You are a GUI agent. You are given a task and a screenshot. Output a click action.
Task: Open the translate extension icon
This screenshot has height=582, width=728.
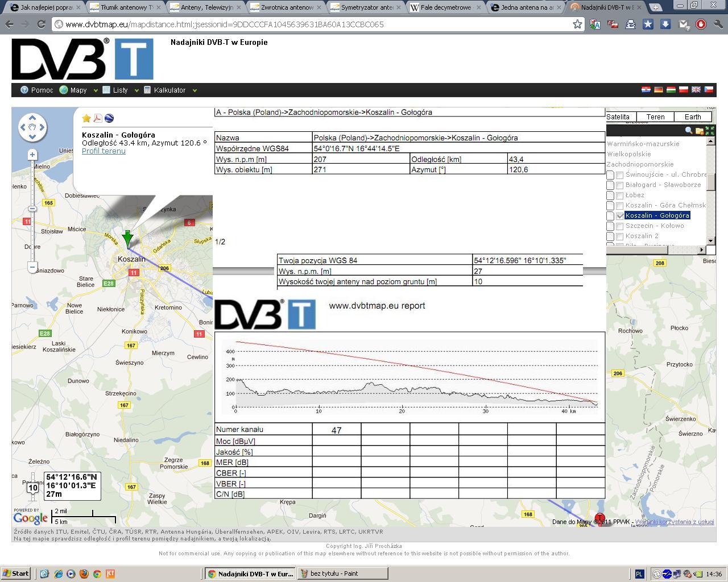click(595, 24)
